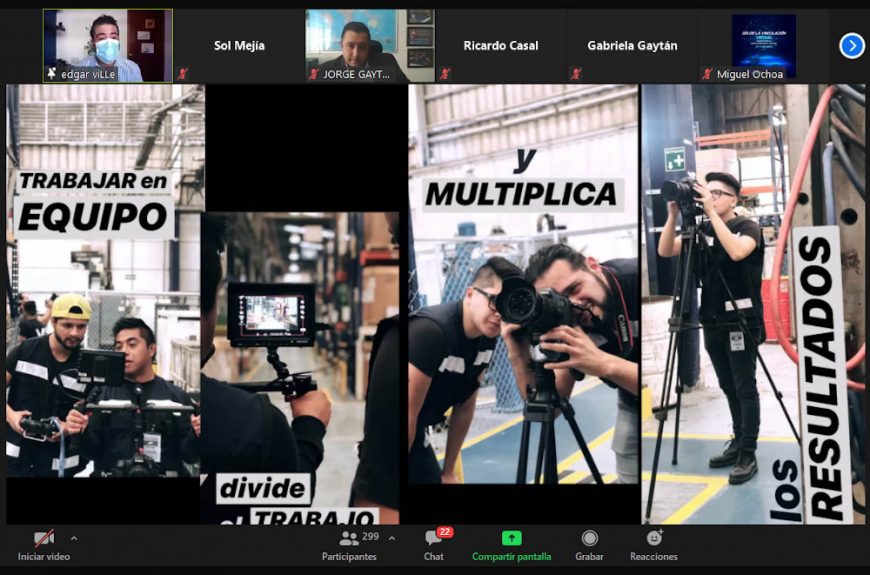Select Miguel Ochoa's video thumbnail
870x575 pixels.
point(763,40)
